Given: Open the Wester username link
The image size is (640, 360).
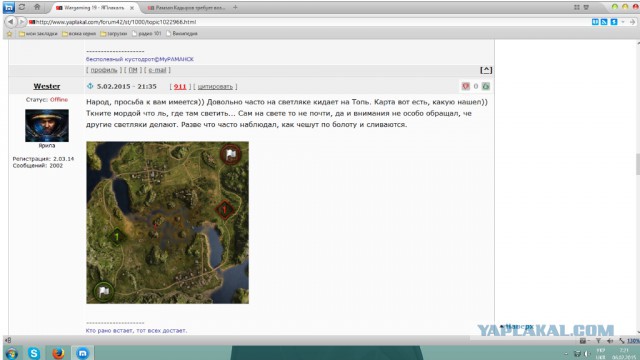Looking at the screenshot, I should point(47,86).
